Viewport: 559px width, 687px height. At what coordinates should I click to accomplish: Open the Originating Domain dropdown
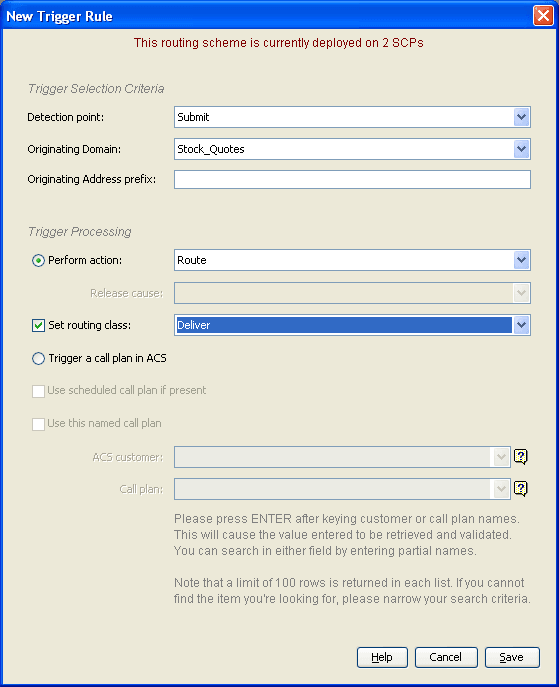coord(521,149)
